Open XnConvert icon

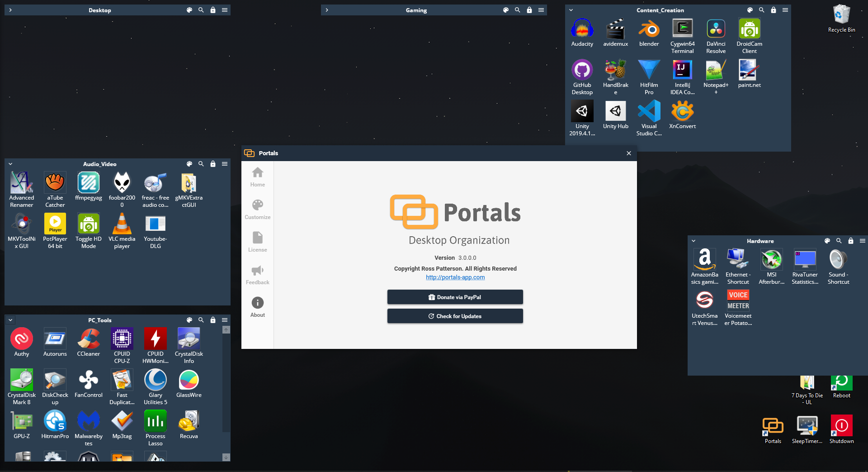(682, 115)
